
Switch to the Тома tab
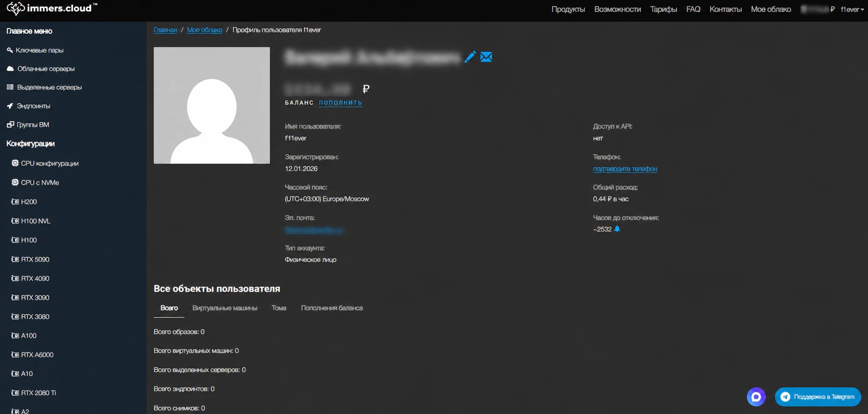(x=279, y=308)
